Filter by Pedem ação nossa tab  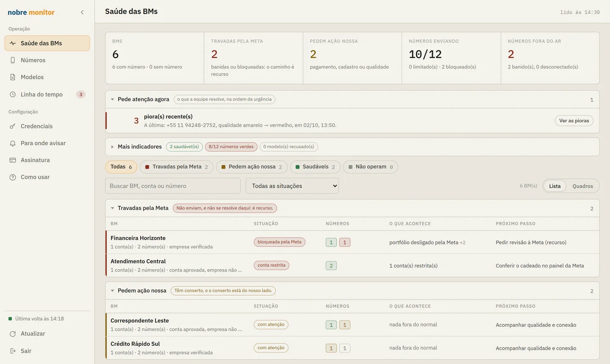[252, 167]
